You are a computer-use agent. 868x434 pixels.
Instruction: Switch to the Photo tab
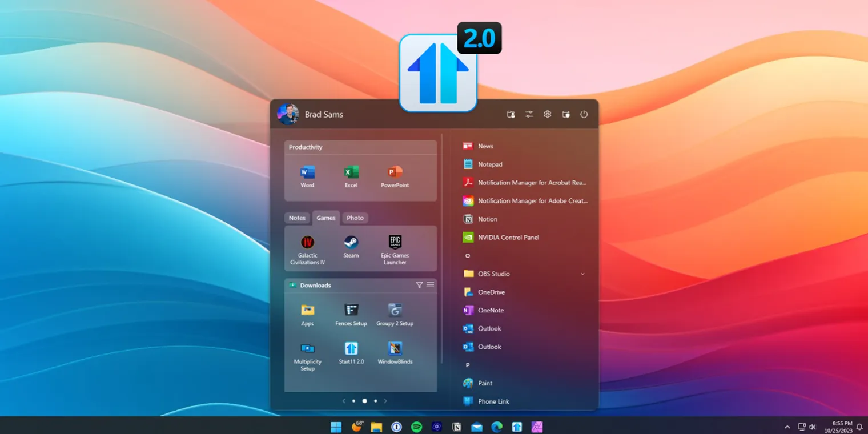355,218
